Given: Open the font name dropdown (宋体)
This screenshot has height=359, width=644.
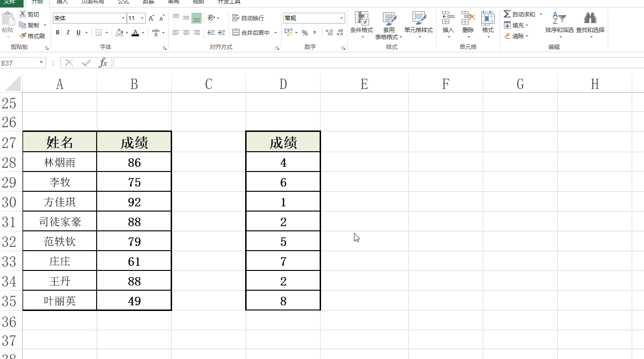Looking at the screenshot, I should [x=123, y=18].
